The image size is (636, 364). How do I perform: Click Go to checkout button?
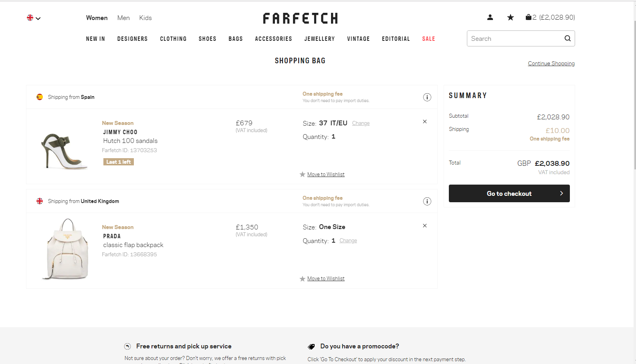click(x=509, y=193)
